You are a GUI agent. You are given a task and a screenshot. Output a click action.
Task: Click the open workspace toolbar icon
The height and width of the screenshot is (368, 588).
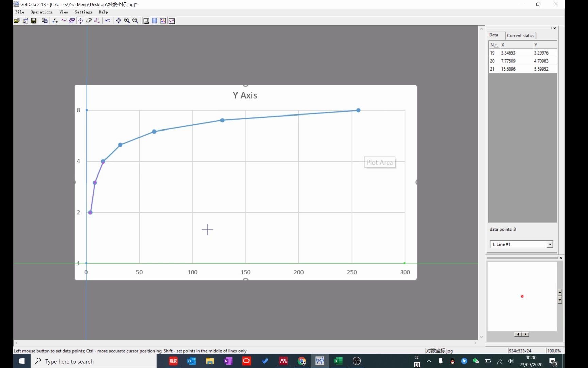point(26,21)
